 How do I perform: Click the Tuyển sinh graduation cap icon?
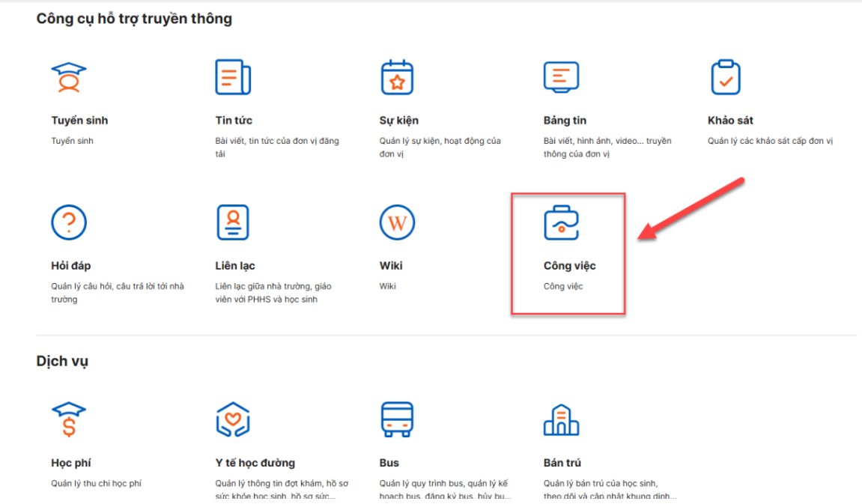coord(69,77)
